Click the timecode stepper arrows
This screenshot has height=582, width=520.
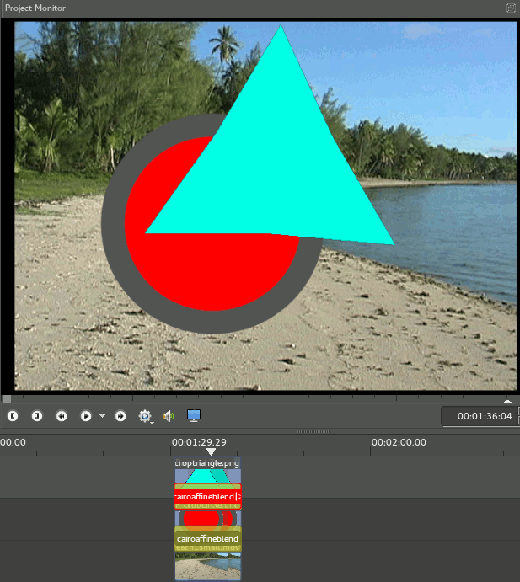click(x=519, y=416)
